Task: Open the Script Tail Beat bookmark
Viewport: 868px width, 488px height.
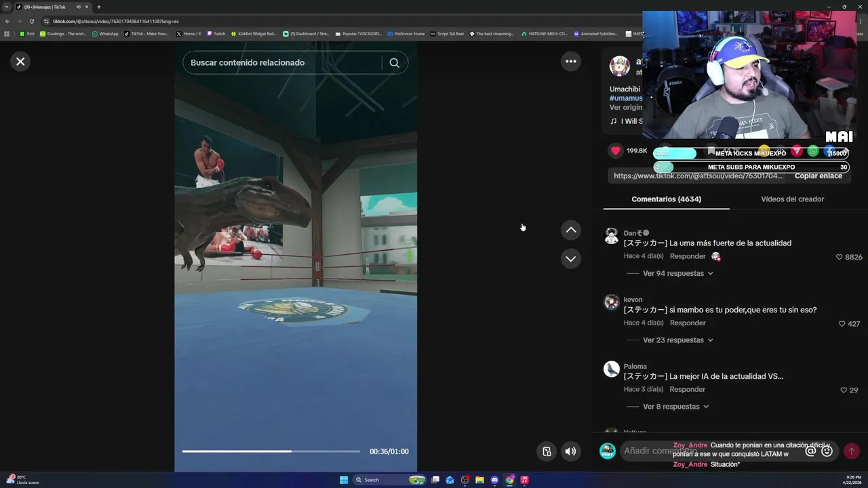Action: click(x=448, y=33)
